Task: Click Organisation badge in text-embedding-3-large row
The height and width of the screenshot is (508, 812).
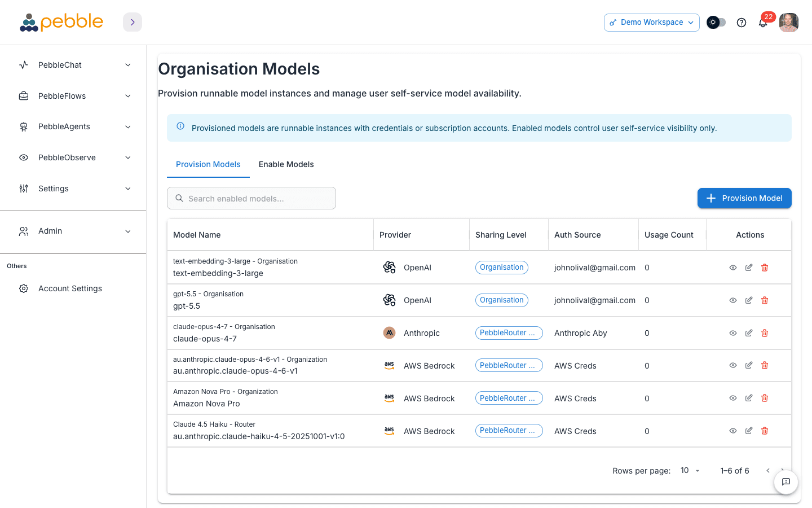Action: 502,268
